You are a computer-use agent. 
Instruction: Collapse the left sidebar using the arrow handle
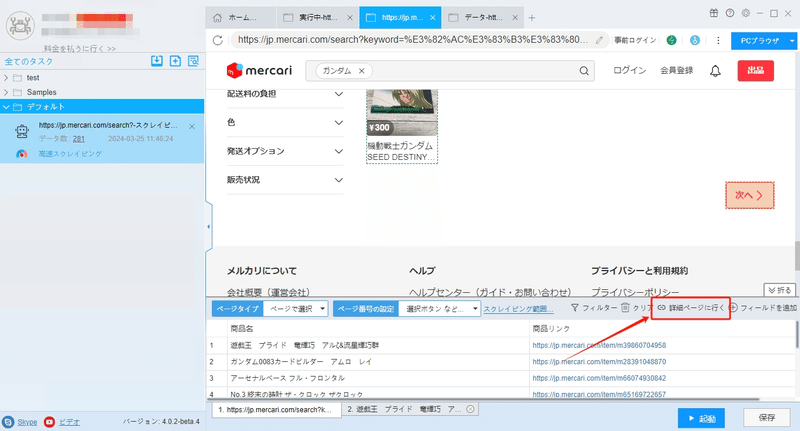(208, 226)
